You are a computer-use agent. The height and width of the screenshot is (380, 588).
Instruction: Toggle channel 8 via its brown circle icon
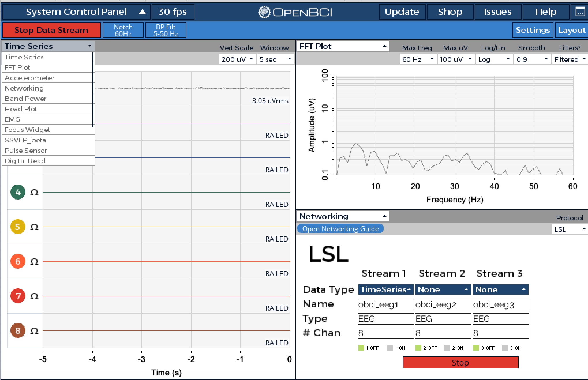18,331
